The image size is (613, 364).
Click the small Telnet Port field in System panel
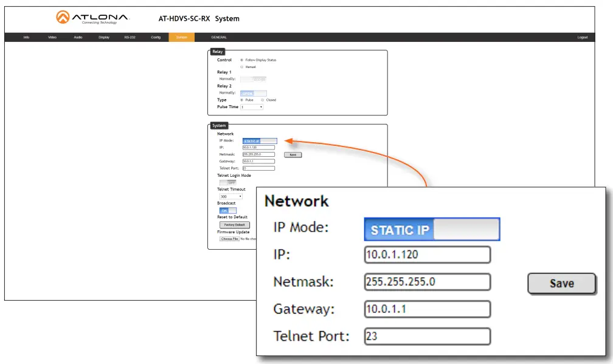point(258,168)
